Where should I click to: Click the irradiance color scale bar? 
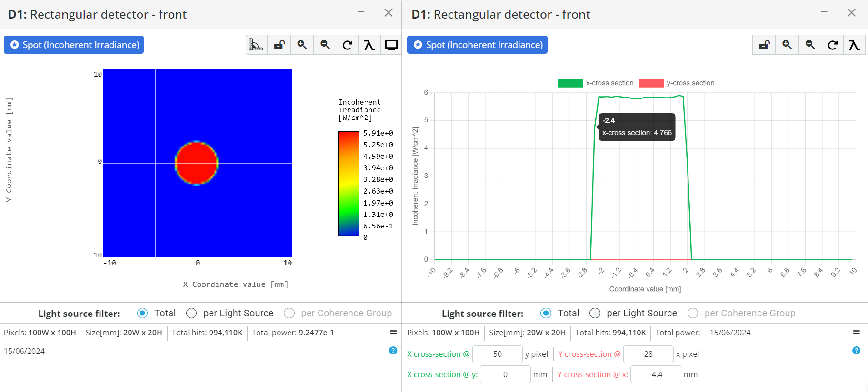click(x=349, y=184)
